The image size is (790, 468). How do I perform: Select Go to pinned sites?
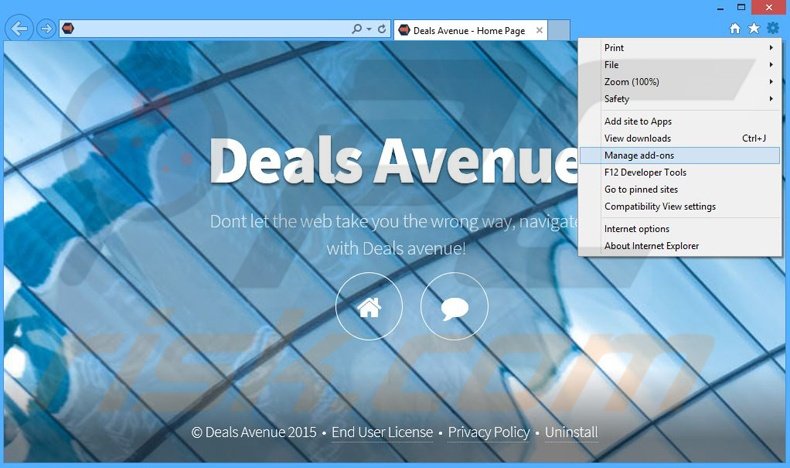coord(680,189)
